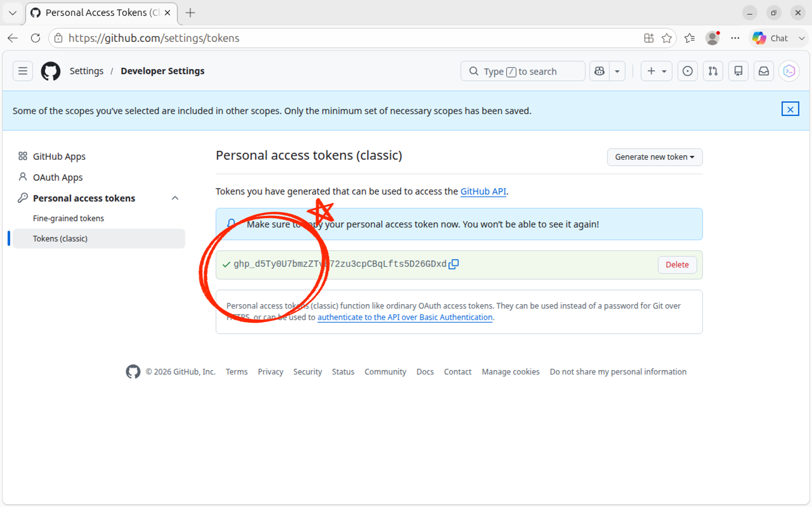The width and height of the screenshot is (812, 507).
Task: Open the browser profile icon
Action: 713,38
